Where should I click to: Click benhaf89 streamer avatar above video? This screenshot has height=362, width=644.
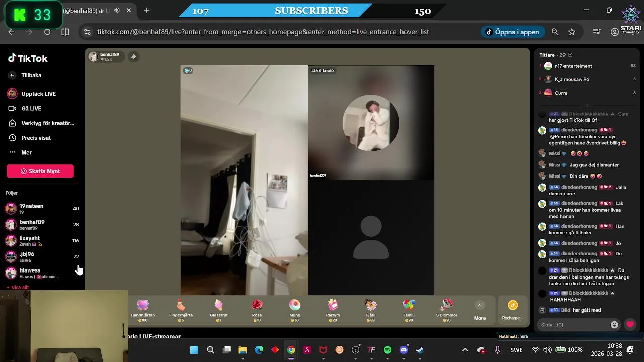point(93,57)
